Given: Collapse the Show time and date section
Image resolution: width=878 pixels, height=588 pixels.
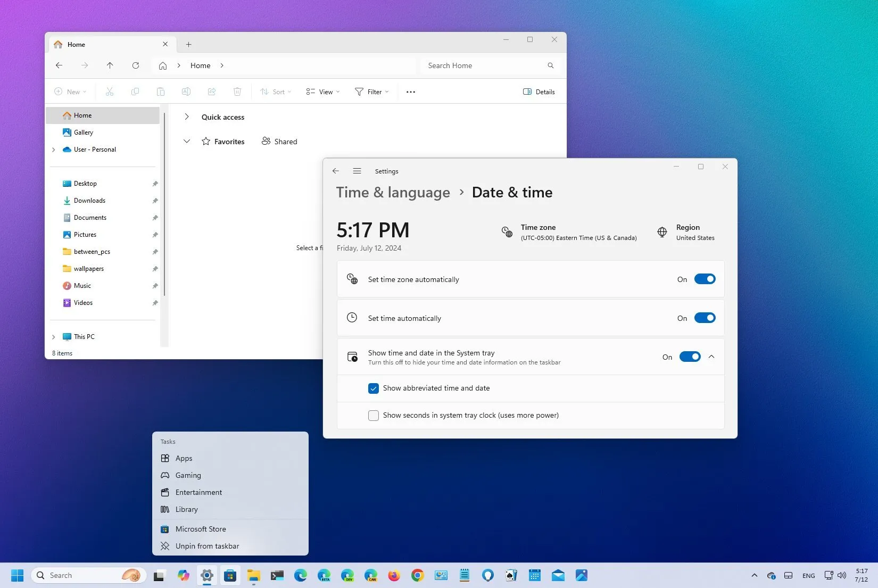Looking at the screenshot, I should (x=711, y=357).
